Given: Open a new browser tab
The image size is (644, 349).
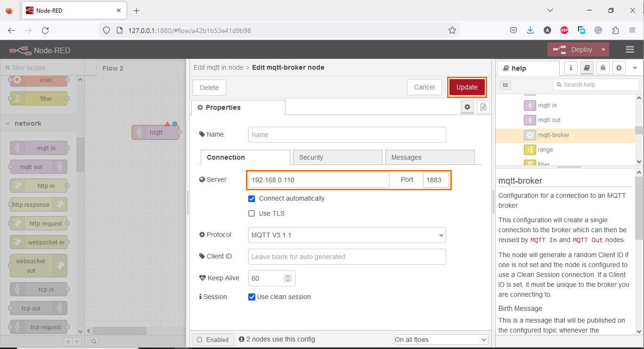Looking at the screenshot, I should pyautogui.click(x=137, y=10).
